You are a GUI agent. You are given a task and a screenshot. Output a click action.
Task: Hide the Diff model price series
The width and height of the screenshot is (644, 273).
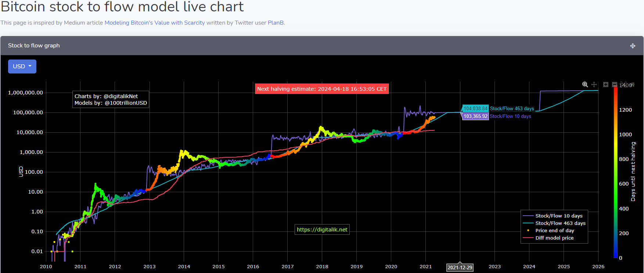[x=554, y=238]
